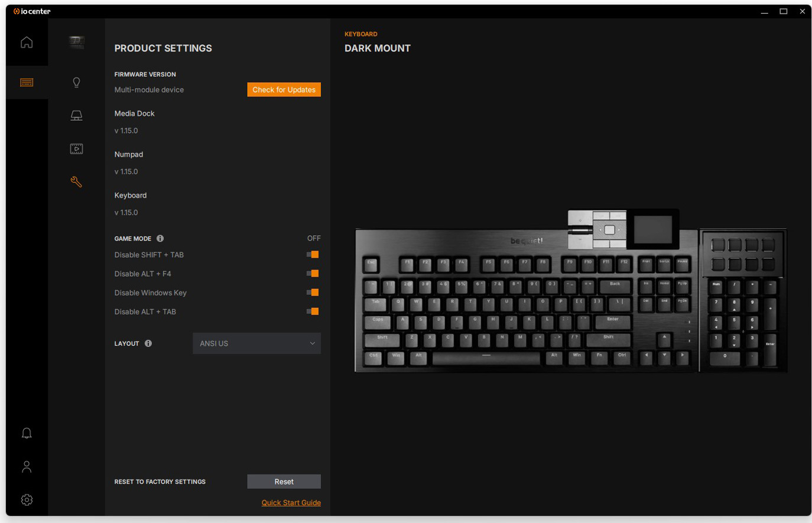Toggle Disable ALT + F4 switch
This screenshot has height=523, width=812.
(313, 274)
